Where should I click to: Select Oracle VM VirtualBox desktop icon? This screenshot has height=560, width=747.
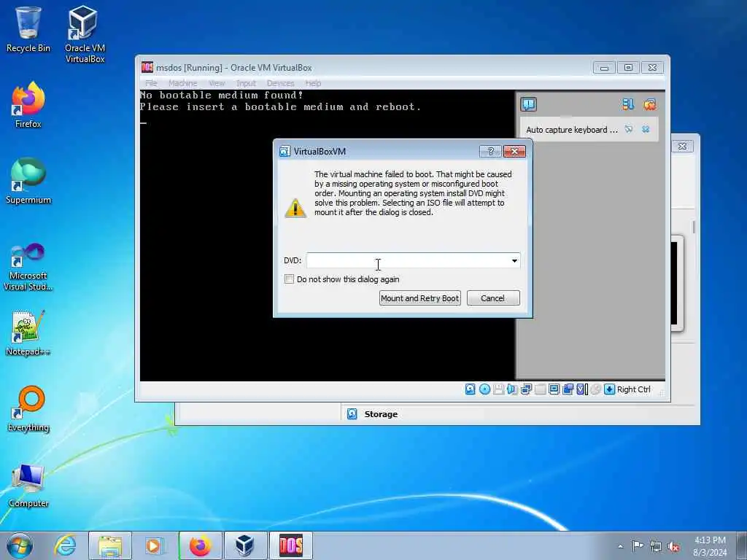[x=85, y=34]
